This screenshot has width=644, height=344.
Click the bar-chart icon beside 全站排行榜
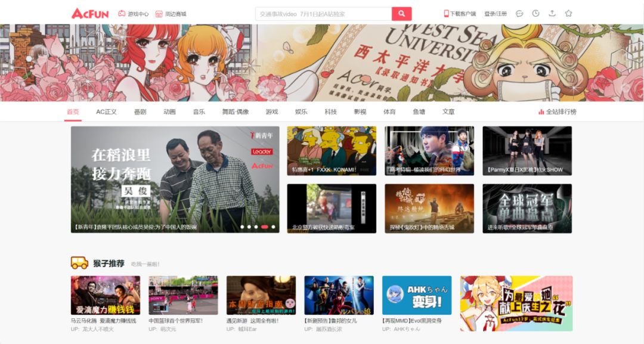pyautogui.click(x=541, y=111)
